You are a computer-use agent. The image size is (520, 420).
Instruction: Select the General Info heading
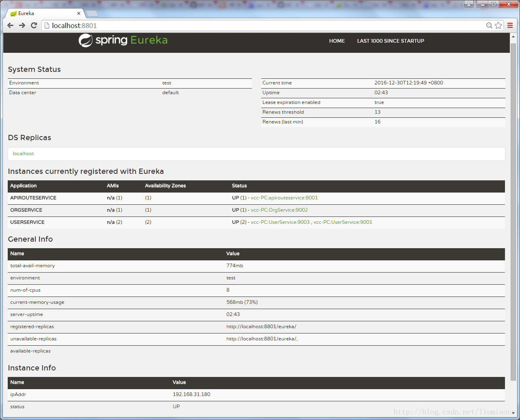(x=30, y=239)
